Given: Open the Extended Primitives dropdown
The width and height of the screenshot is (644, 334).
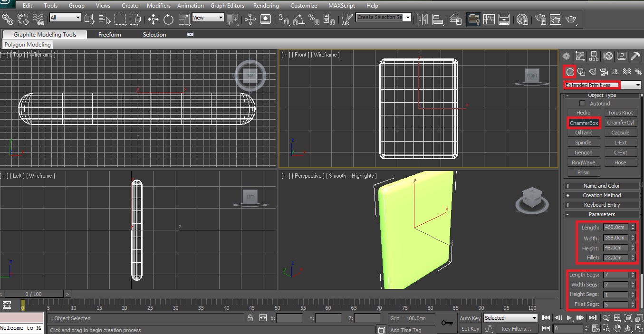Looking at the screenshot, I should point(602,85).
